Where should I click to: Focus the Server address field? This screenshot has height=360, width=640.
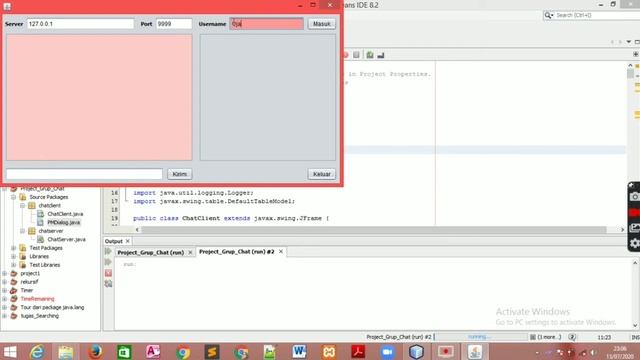coord(80,24)
